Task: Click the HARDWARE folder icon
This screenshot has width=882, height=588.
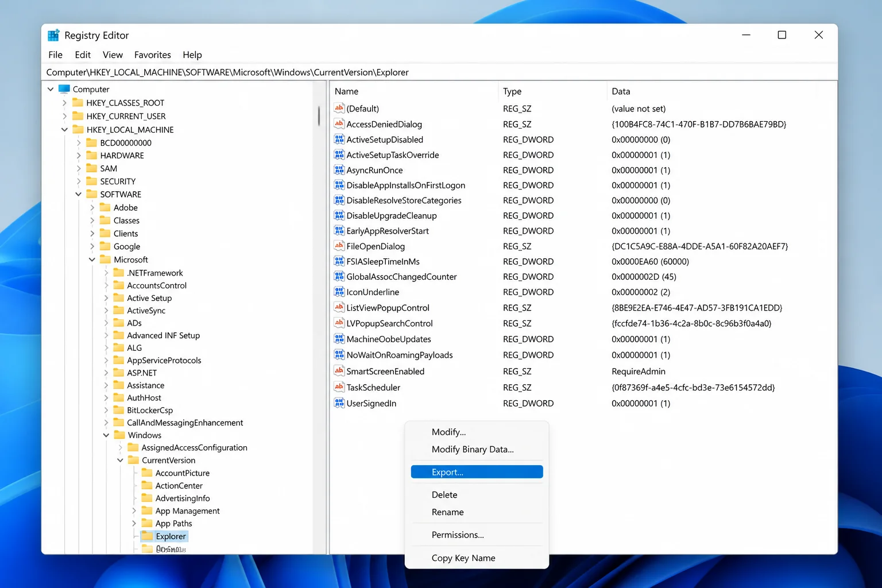Action: [91, 156]
